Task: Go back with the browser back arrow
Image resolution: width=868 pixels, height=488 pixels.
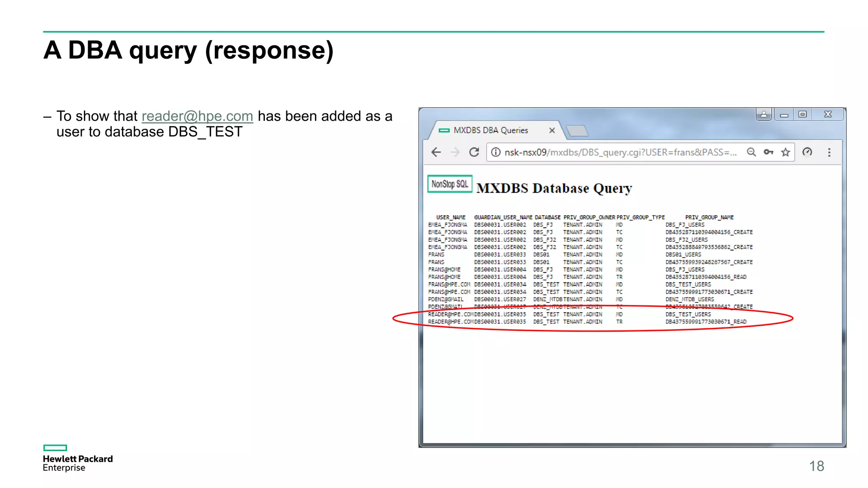Action: pos(436,152)
